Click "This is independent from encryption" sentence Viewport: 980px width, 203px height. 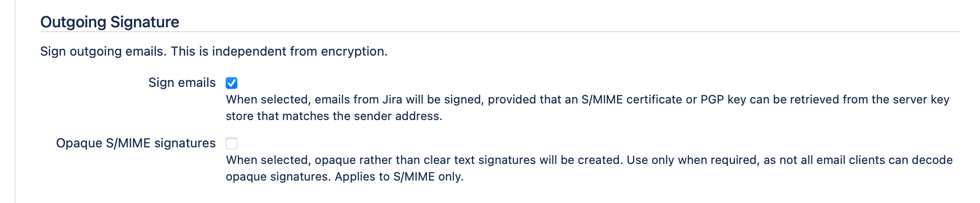click(278, 52)
